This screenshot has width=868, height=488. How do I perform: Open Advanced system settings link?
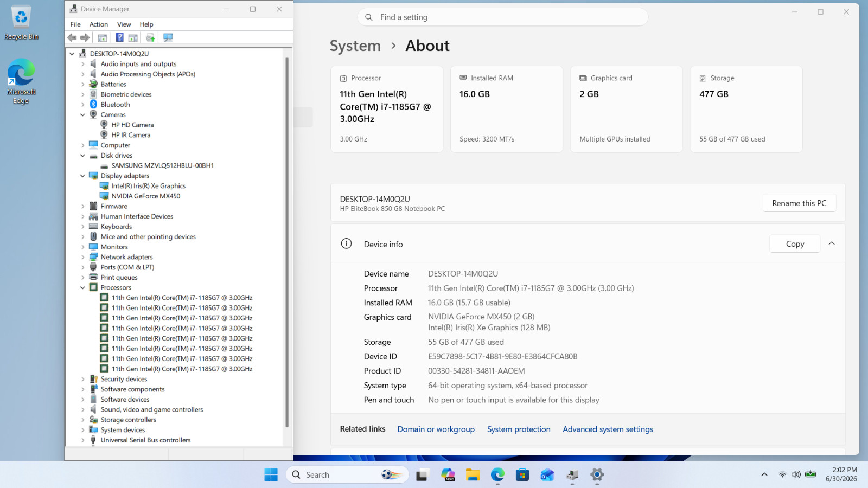[x=608, y=429]
